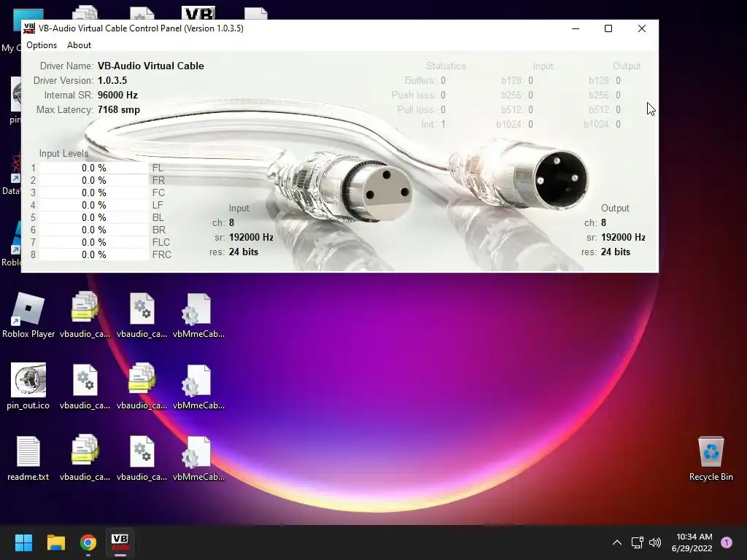
Task: Click the VB-Audio title bar app icon
Action: click(29, 28)
